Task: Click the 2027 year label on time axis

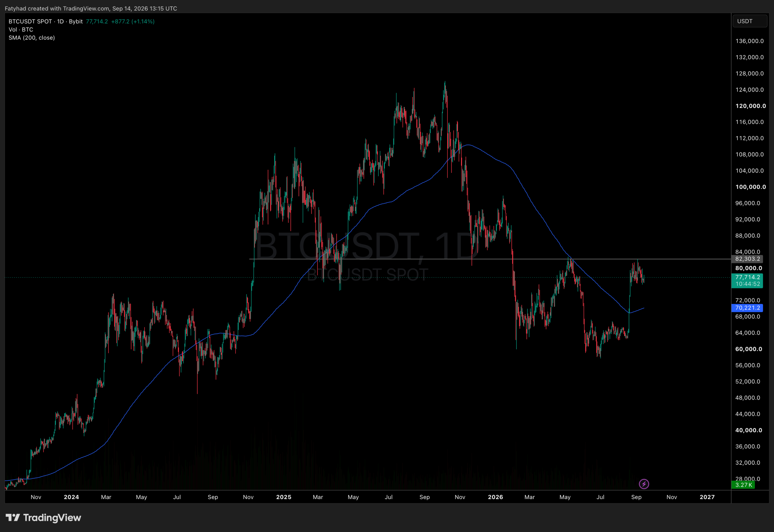Action: click(707, 497)
